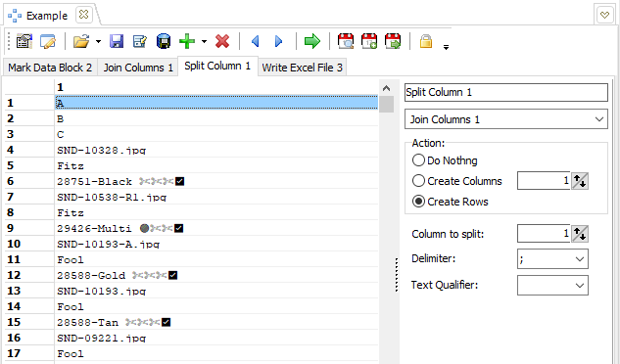The height and width of the screenshot is (364, 620).
Task: Select row 1 cell containing A
Action: coord(216,103)
